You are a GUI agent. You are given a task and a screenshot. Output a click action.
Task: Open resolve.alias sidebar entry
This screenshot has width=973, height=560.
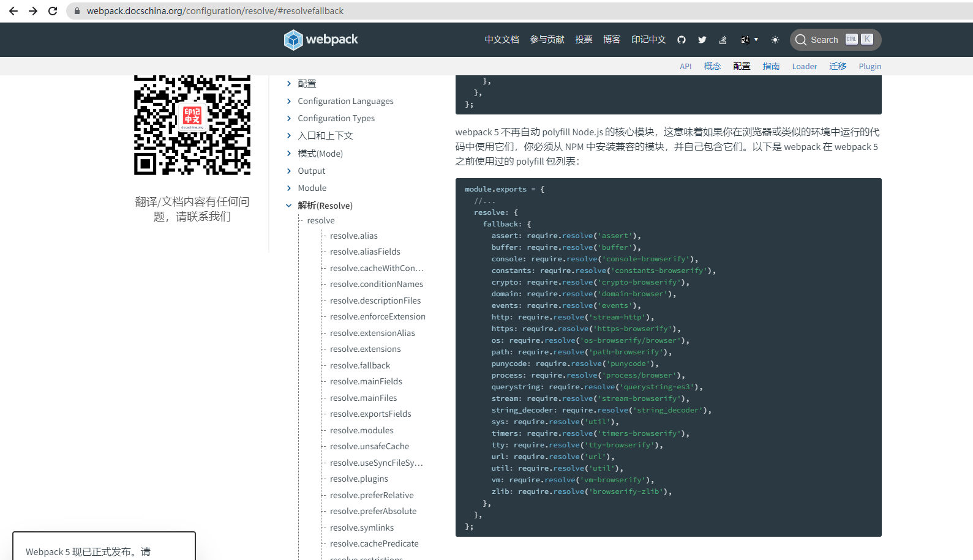(x=354, y=236)
